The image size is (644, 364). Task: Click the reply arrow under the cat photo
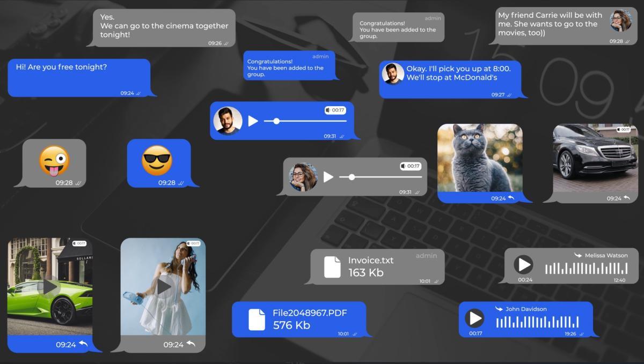511,198
